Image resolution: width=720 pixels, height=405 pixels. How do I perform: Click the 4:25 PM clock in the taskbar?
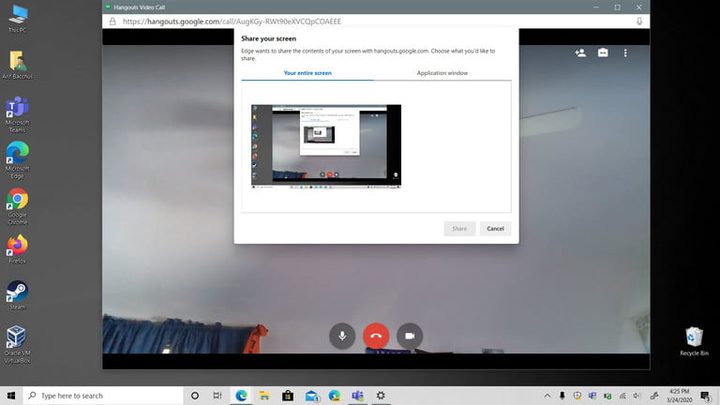point(679,395)
